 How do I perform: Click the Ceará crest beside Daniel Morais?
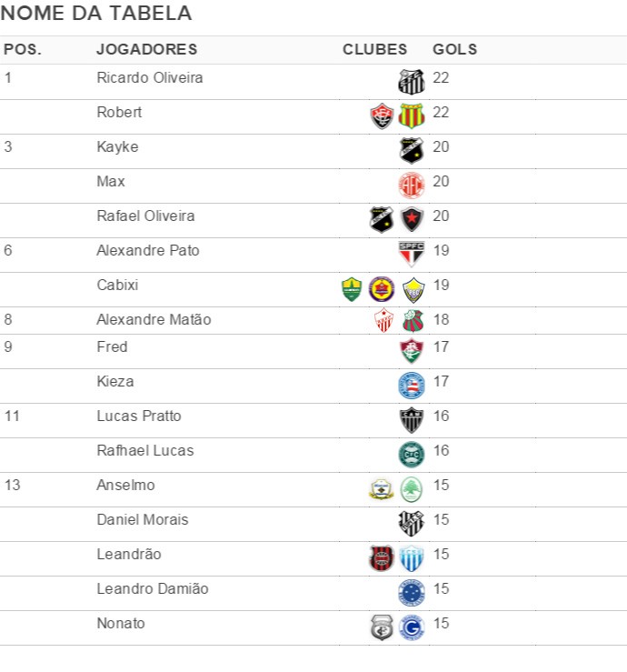(x=411, y=524)
